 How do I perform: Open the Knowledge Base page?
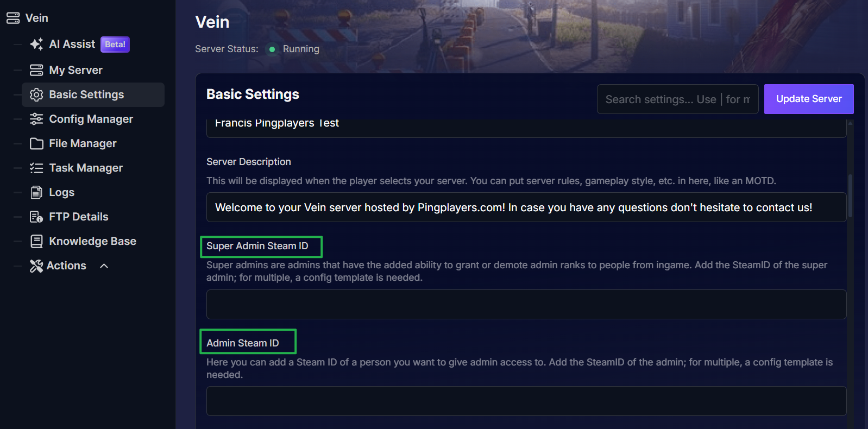coord(92,241)
